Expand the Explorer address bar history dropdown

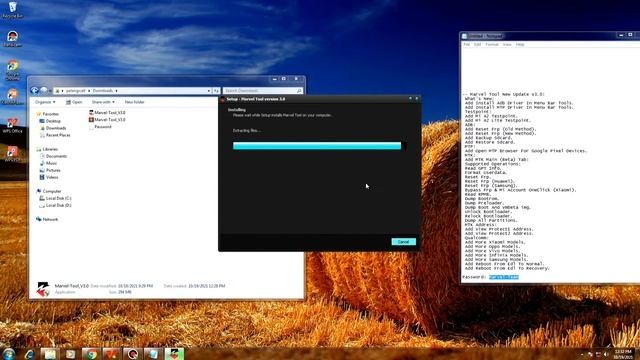point(209,91)
